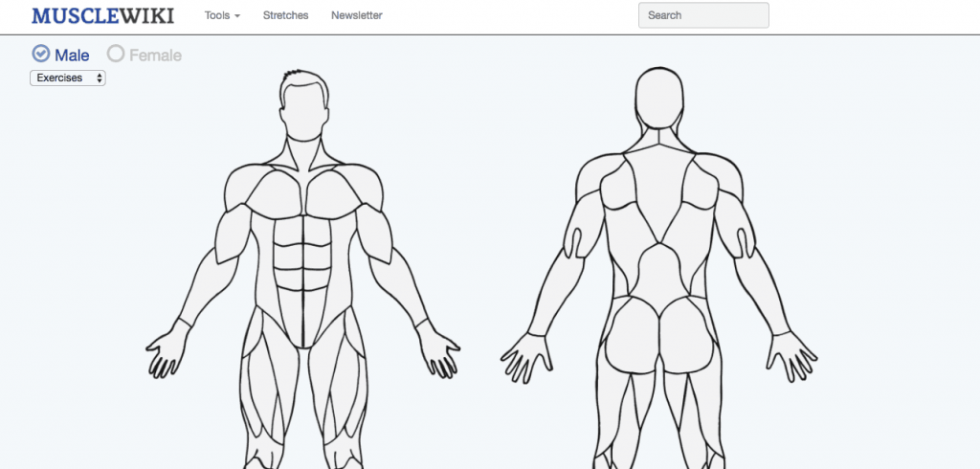Select the Male radio option

pos(60,55)
